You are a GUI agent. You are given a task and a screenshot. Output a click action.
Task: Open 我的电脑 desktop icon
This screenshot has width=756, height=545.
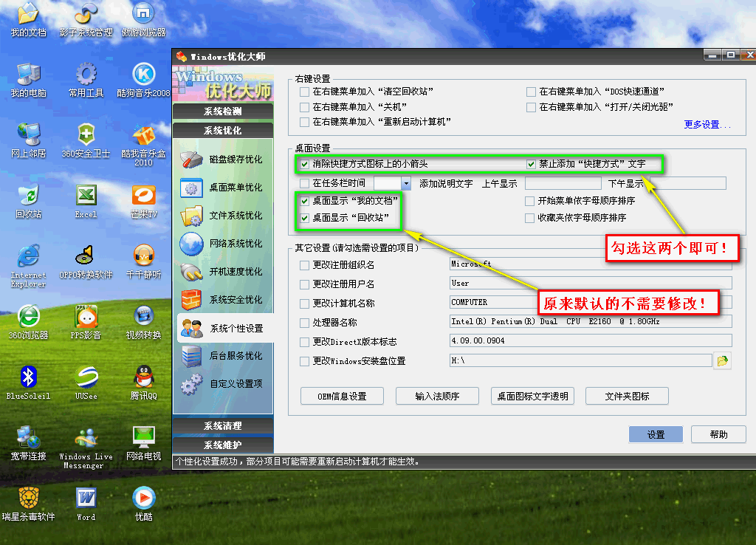(x=29, y=80)
